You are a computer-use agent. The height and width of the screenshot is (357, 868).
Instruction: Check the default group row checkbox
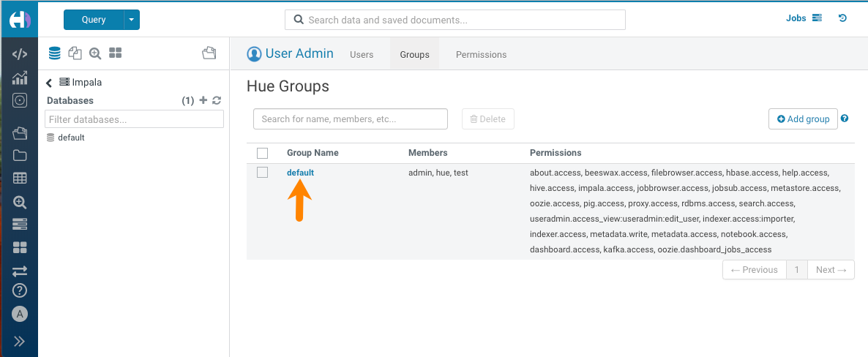(263, 173)
